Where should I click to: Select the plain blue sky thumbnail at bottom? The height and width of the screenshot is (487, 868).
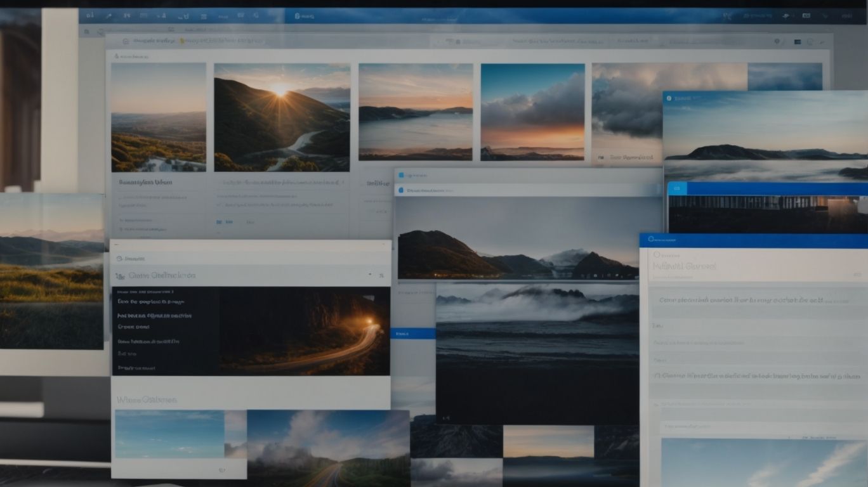click(169, 434)
